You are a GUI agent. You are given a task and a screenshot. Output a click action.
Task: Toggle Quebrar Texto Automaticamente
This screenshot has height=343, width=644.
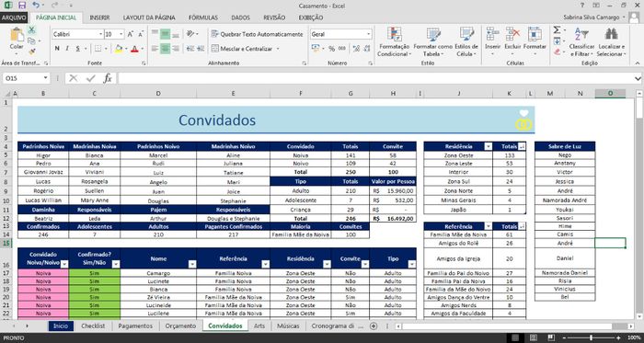pos(257,34)
